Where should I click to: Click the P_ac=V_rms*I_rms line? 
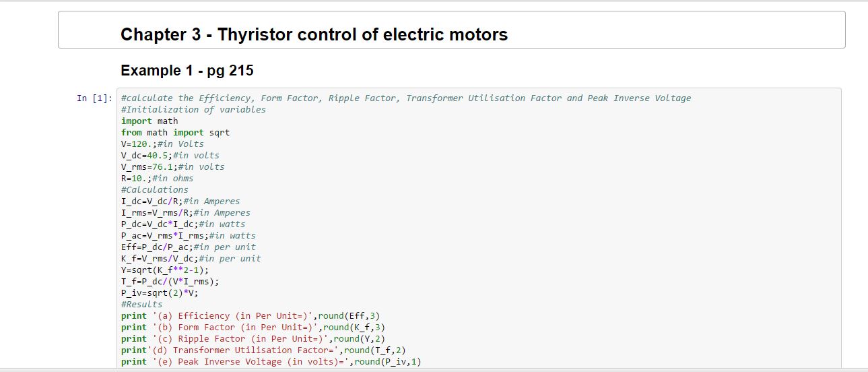(x=188, y=236)
